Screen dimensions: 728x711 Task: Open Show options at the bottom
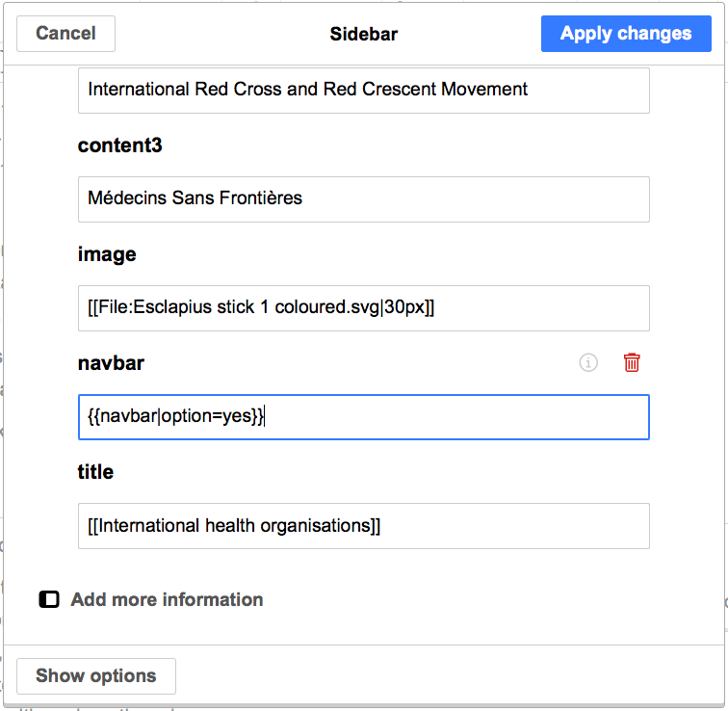[x=96, y=675]
